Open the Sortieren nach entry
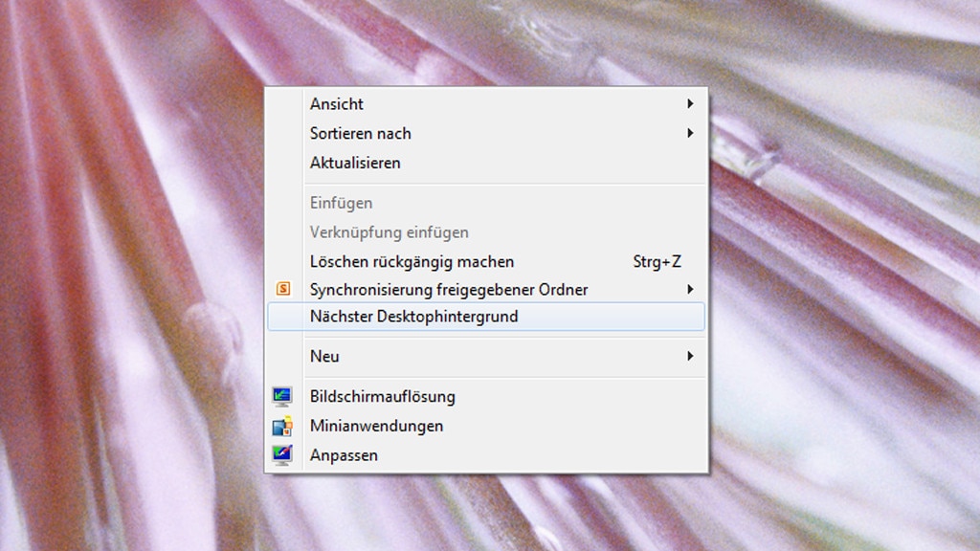The height and width of the screenshot is (551, 980). tap(485, 133)
